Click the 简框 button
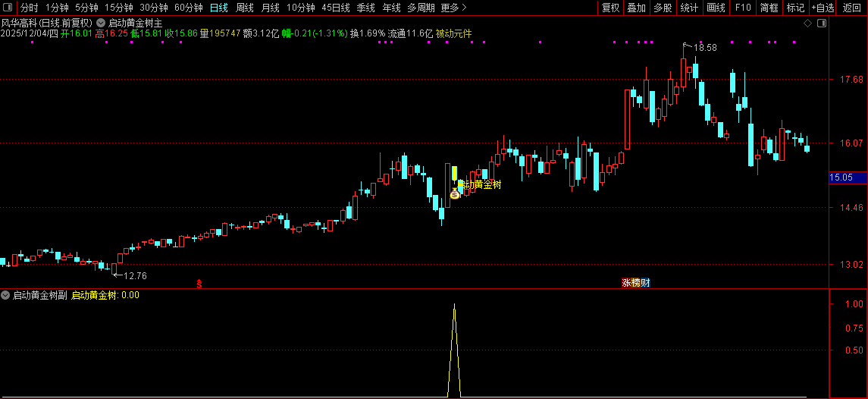Viewport: 868px width, 399px height. [x=769, y=8]
